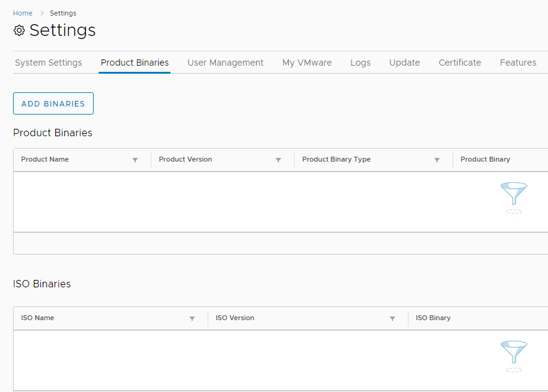Screen dimensions: 548x392
Task: Open the Logs tab
Action: (360, 63)
